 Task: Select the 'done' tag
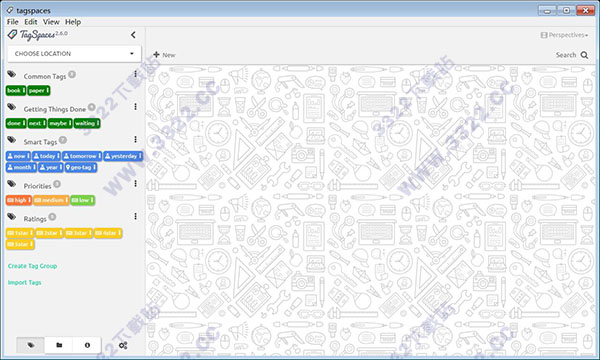[x=16, y=123]
